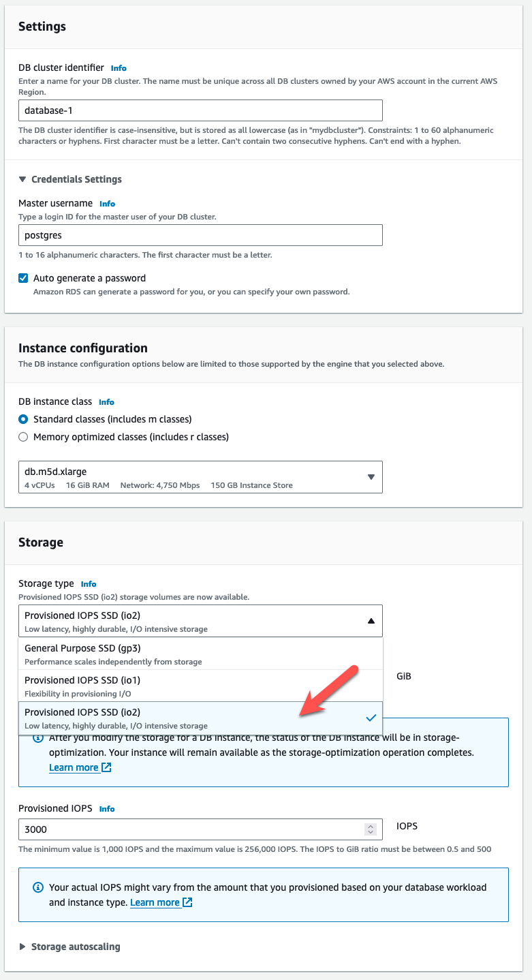Screen dimensions: 532x980
Task: Click the Provisioned IOPS stepper arrows
Action: pos(371,829)
